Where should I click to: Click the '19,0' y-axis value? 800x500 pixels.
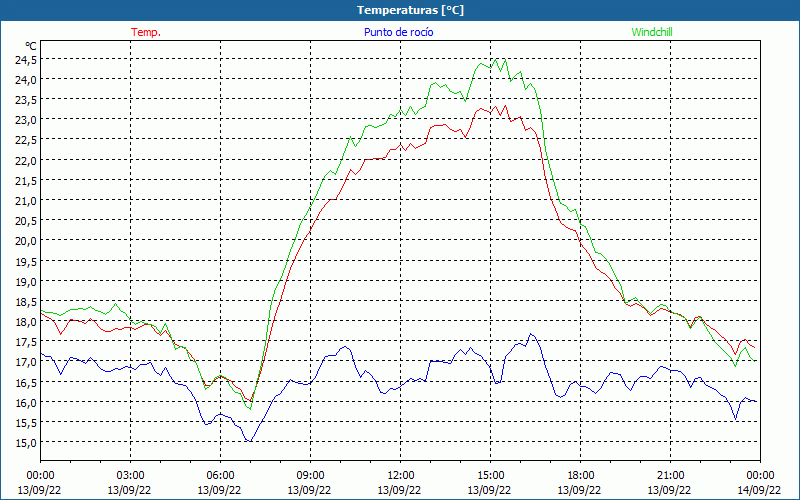click(x=26, y=282)
